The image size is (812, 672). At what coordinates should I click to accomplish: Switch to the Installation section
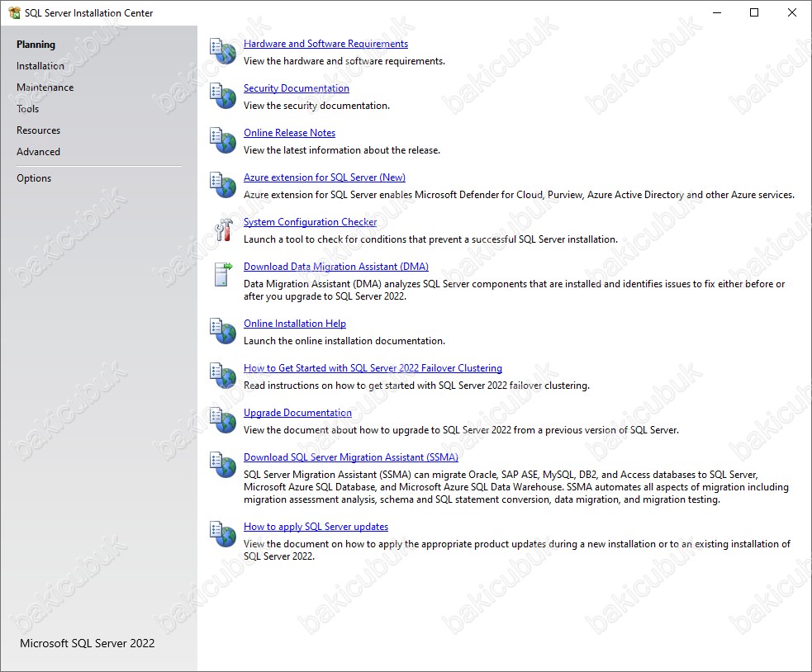coord(40,66)
